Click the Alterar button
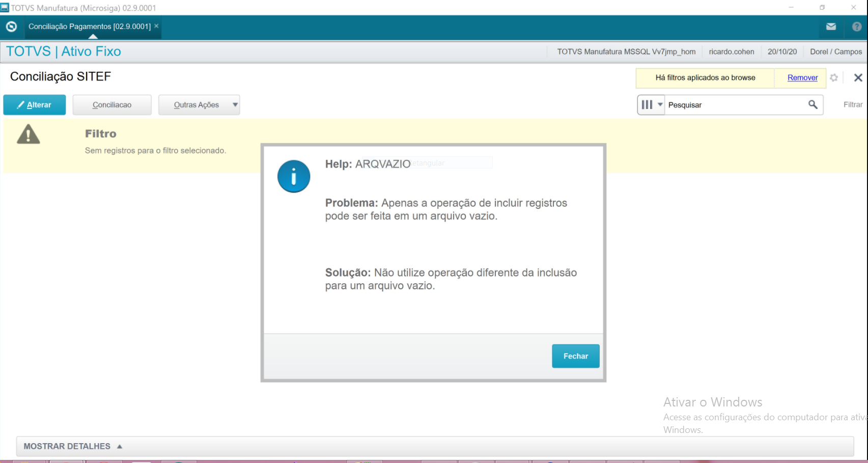Image resolution: width=868 pixels, height=463 pixels. coord(35,105)
